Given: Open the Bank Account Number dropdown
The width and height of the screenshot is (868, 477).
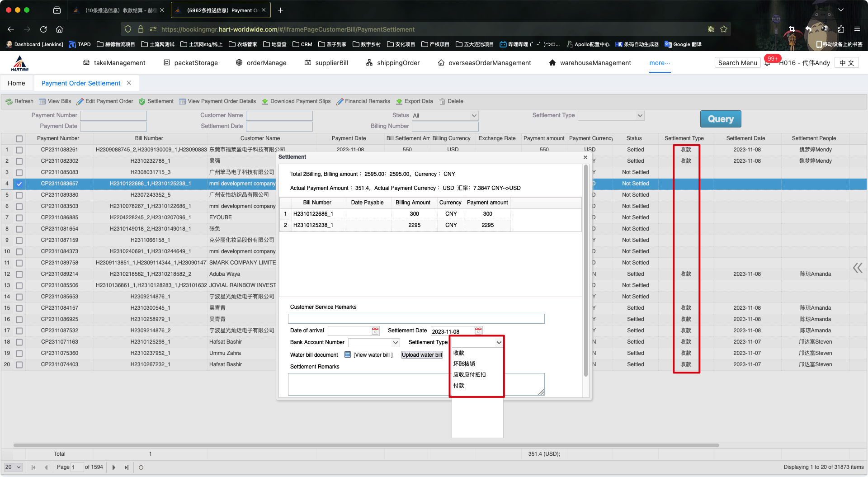Looking at the screenshot, I should (396, 343).
